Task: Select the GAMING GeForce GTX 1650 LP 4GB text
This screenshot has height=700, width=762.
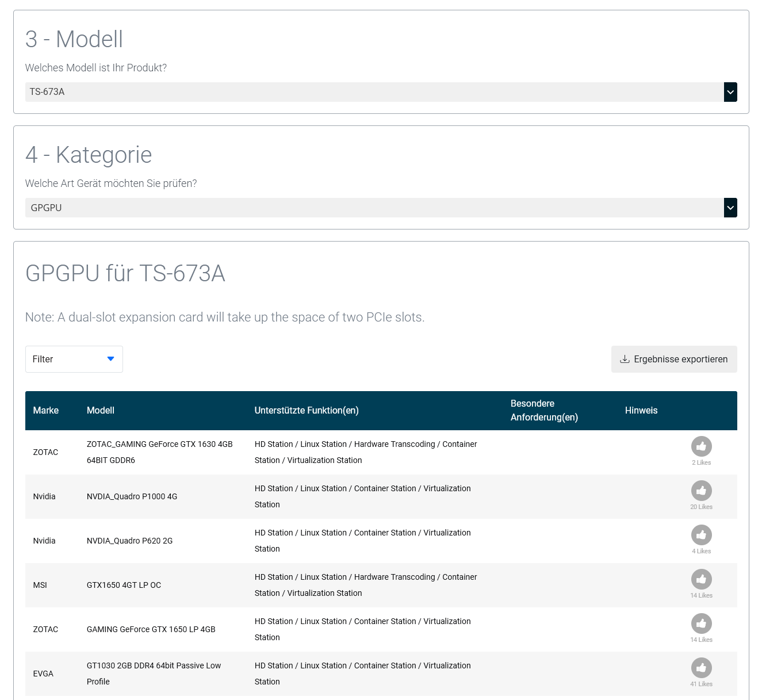Action: (151, 629)
